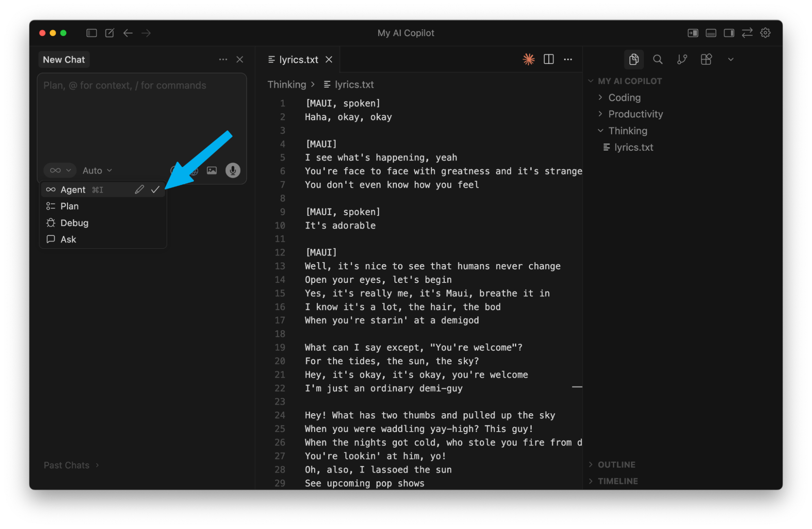
Task: Click the new chat compose icon
Action: 110,33
